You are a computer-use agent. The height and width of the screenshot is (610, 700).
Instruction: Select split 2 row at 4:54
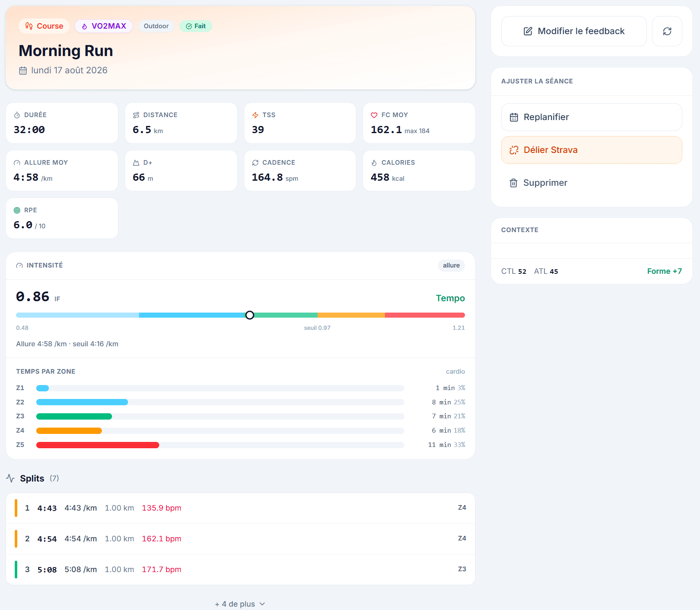coord(240,539)
